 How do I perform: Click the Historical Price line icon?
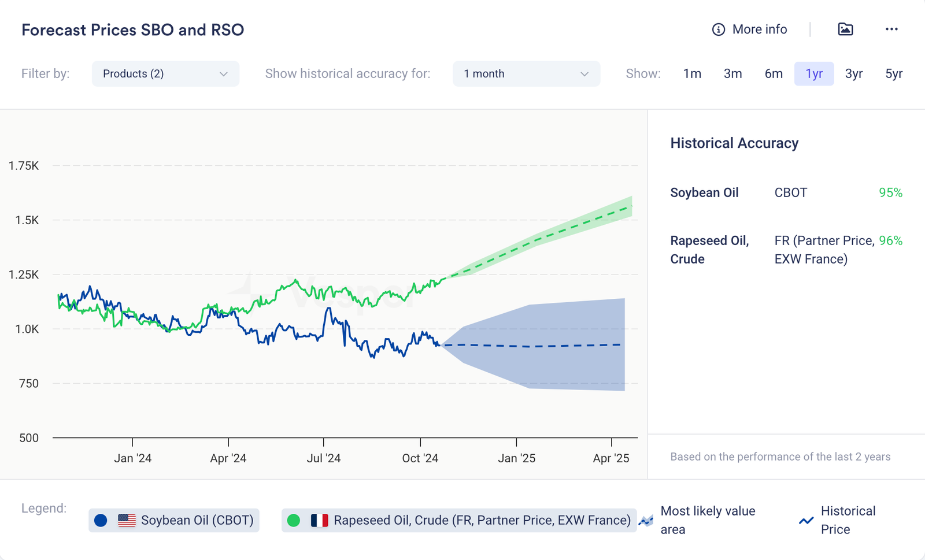[806, 521]
